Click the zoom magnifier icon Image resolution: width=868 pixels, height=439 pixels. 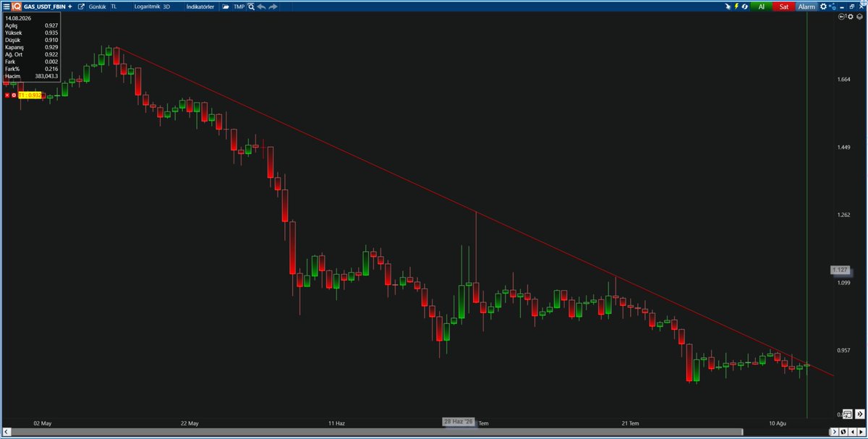(251, 7)
